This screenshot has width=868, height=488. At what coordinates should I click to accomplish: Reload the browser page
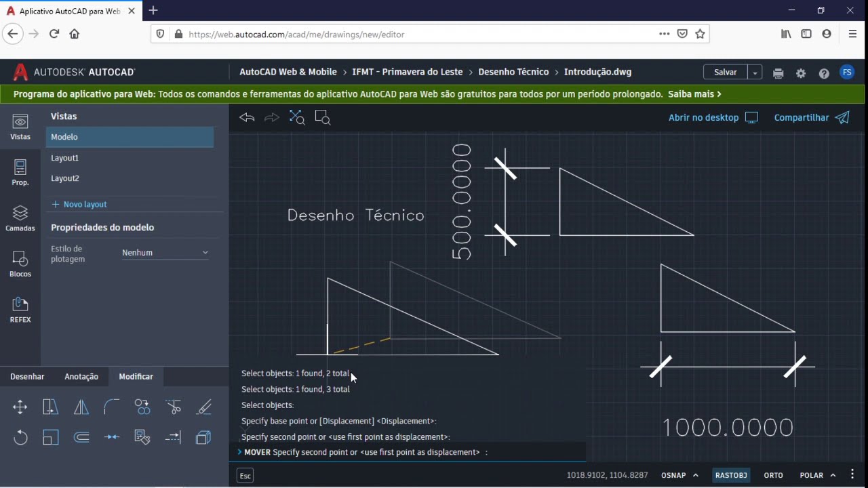(54, 34)
